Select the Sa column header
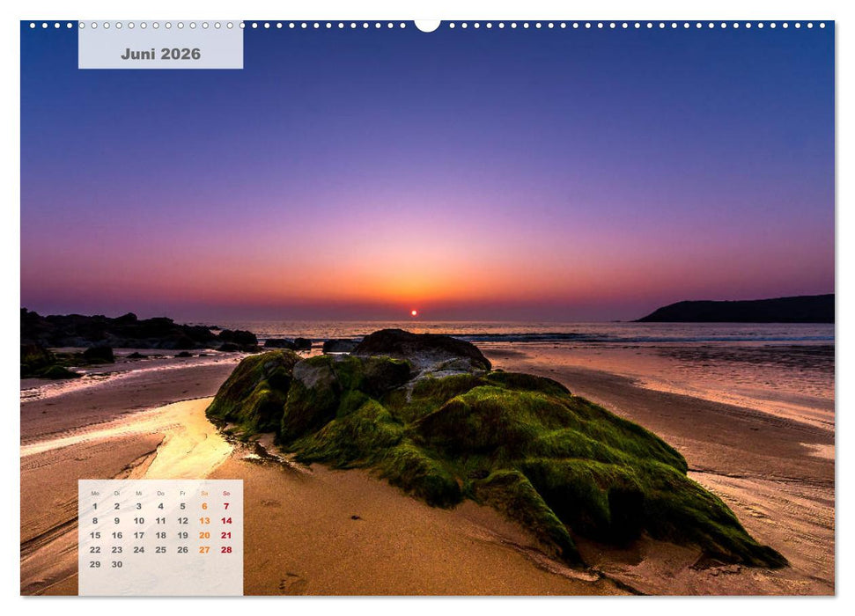Viewport: 855px width, 616px height. (x=204, y=492)
